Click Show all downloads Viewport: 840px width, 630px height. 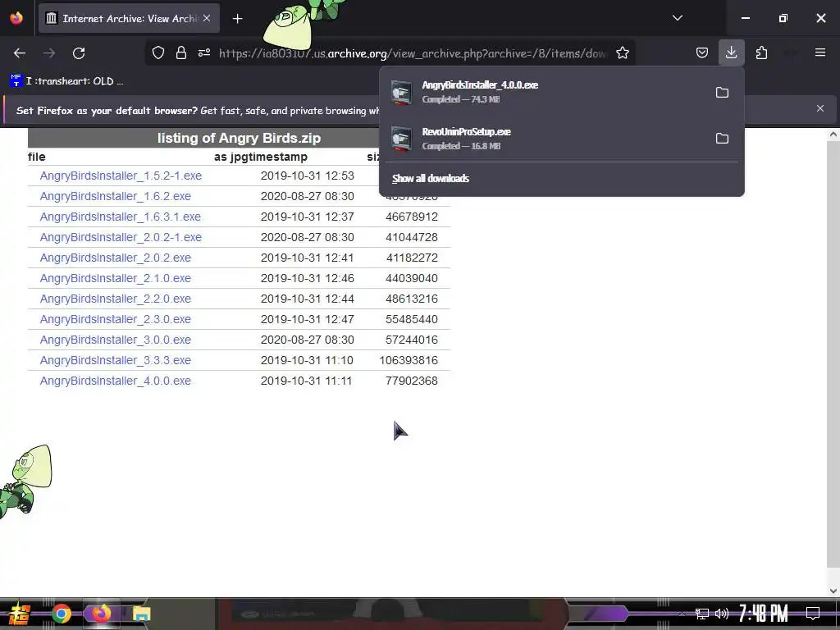430,178
